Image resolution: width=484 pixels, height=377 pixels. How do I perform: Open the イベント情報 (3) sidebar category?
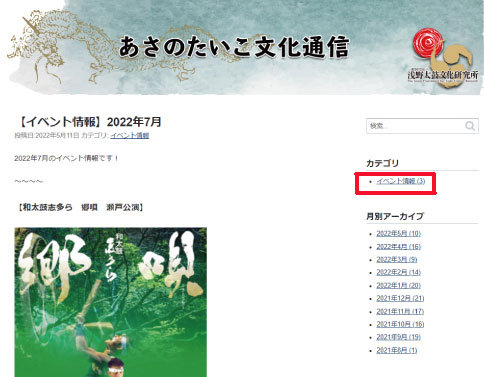tap(401, 181)
